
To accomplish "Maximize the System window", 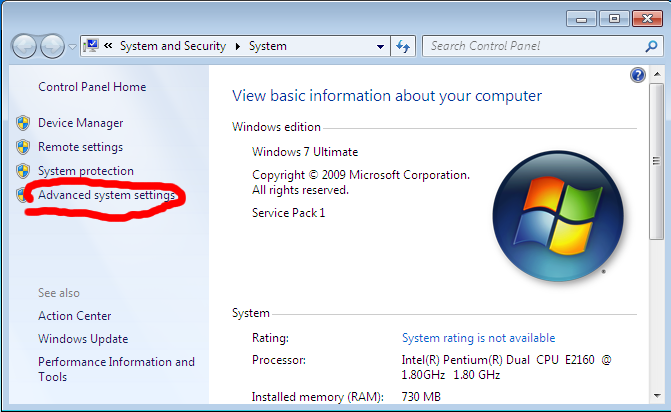I will click(614, 19).
